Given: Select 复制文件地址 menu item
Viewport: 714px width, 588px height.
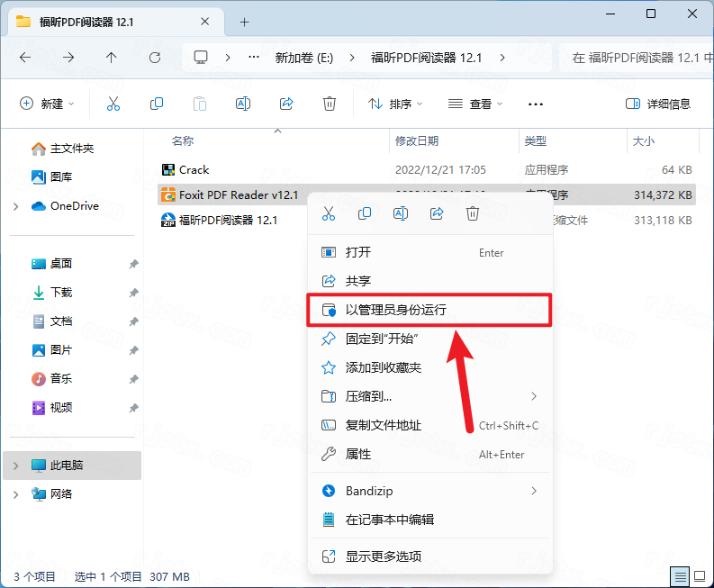Looking at the screenshot, I should (429, 425).
